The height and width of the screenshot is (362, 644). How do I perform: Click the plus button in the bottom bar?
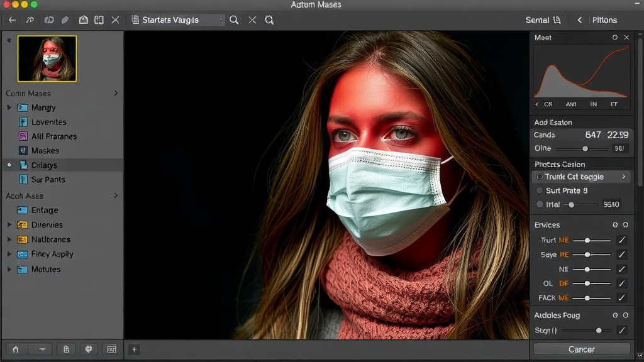click(x=134, y=349)
